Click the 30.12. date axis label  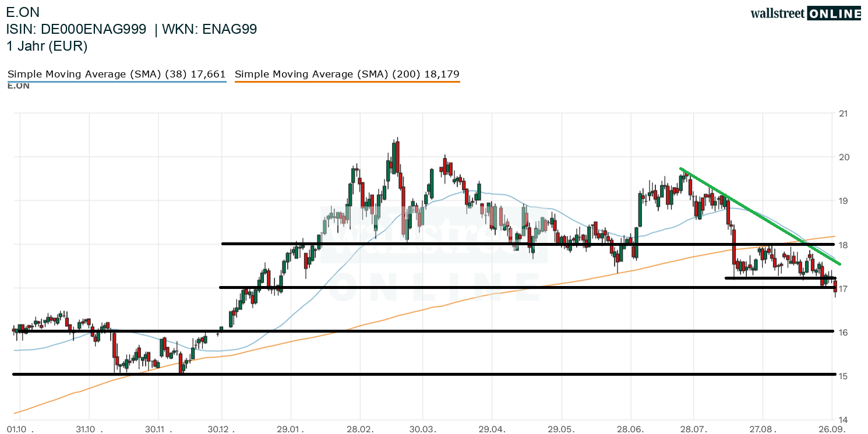(x=222, y=429)
